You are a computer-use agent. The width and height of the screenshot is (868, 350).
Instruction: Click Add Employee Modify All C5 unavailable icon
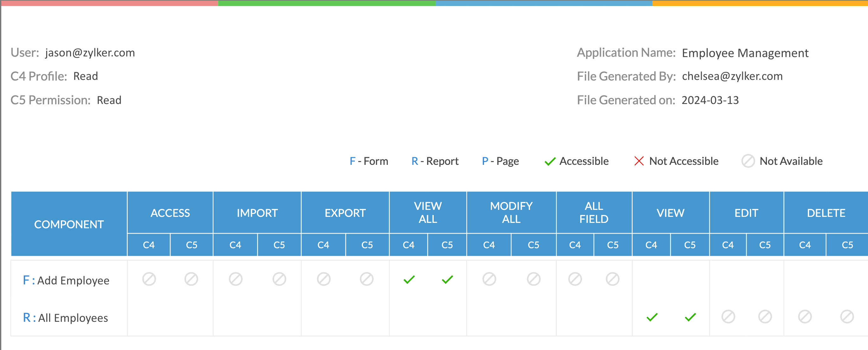(x=533, y=279)
